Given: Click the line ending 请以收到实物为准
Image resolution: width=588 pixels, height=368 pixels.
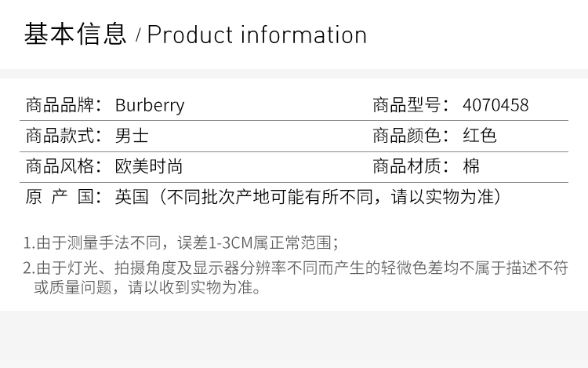Looking at the screenshot, I should 145,287.
